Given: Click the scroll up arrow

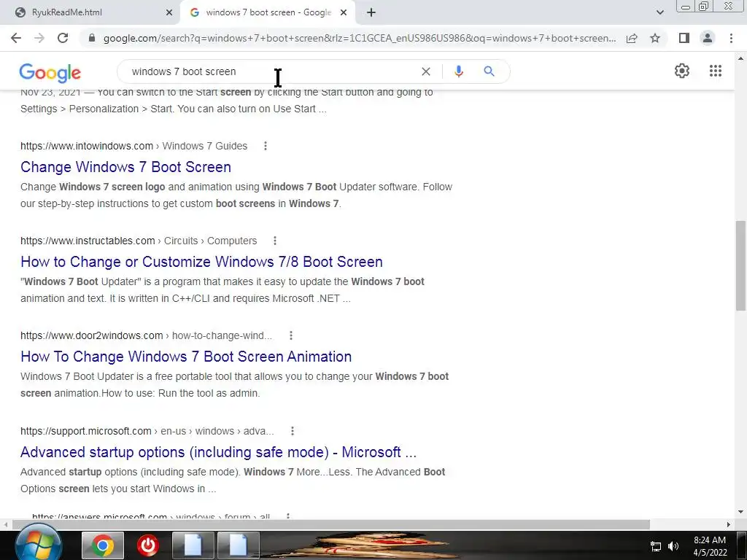Looking at the screenshot, I should click(740, 58).
